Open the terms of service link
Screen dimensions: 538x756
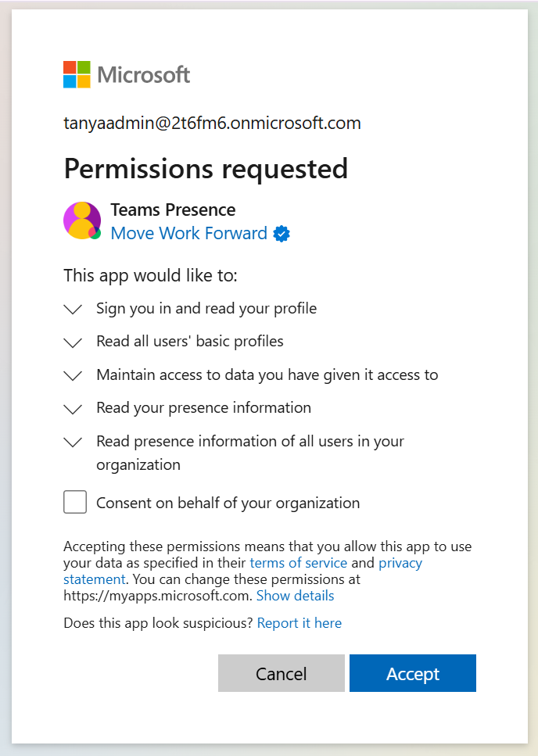point(298,563)
